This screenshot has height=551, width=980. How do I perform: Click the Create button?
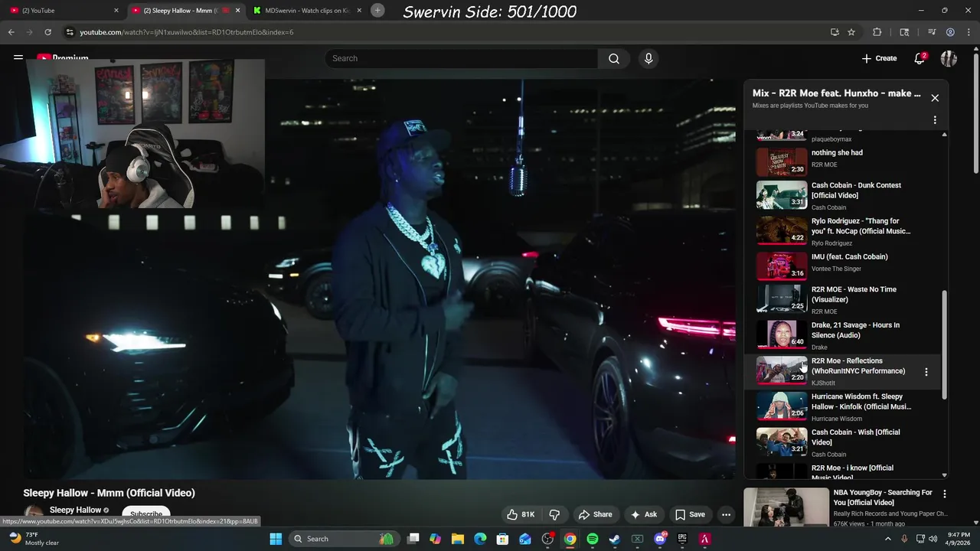coord(879,58)
